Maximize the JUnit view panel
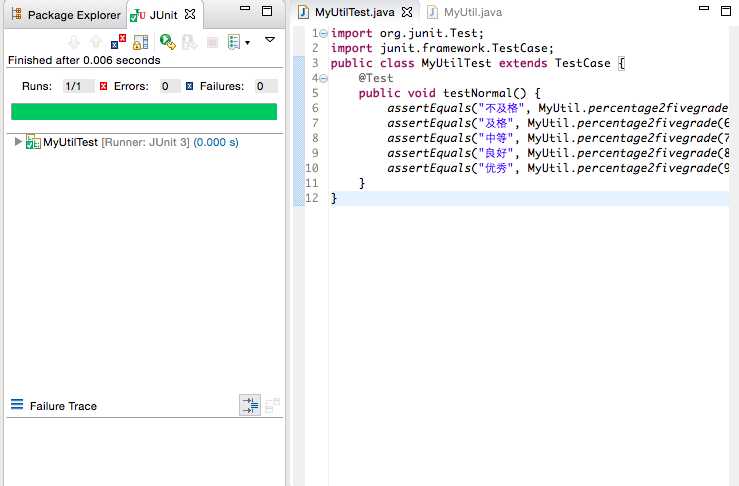Image resolution: width=739 pixels, height=486 pixels. click(x=267, y=10)
